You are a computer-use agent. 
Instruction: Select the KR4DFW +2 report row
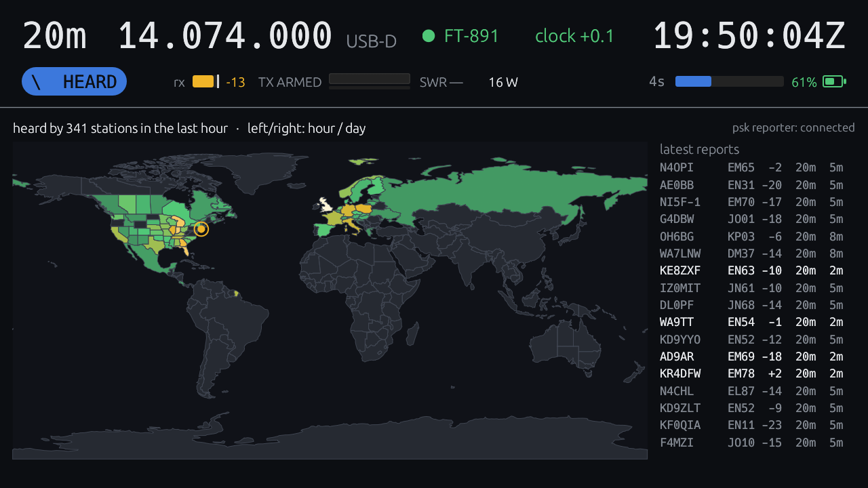[751, 373]
